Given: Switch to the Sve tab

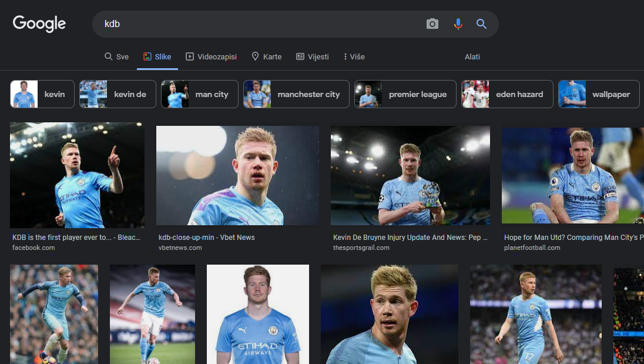Looking at the screenshot, I should [x=117, y=56].
